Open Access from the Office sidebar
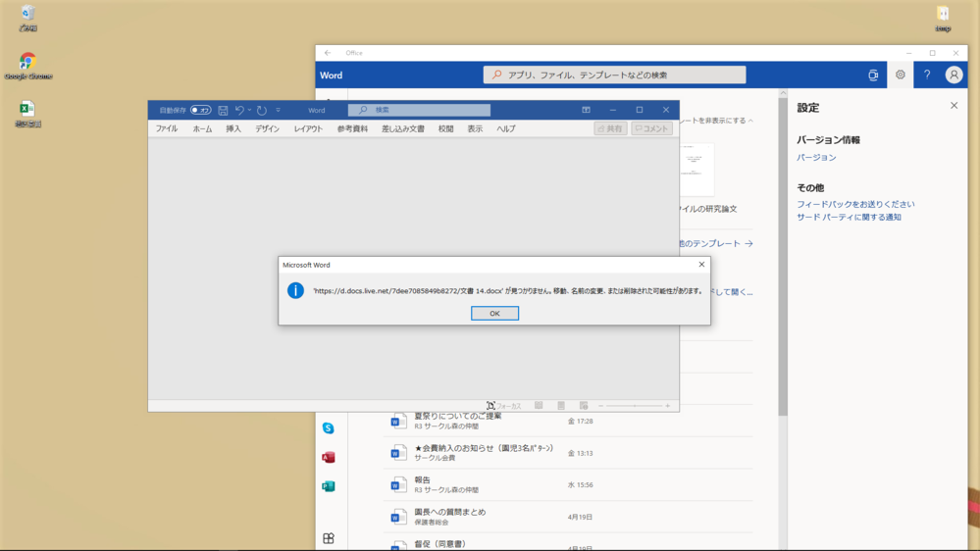This screenshot has height=551, width=980. point(328,457)
